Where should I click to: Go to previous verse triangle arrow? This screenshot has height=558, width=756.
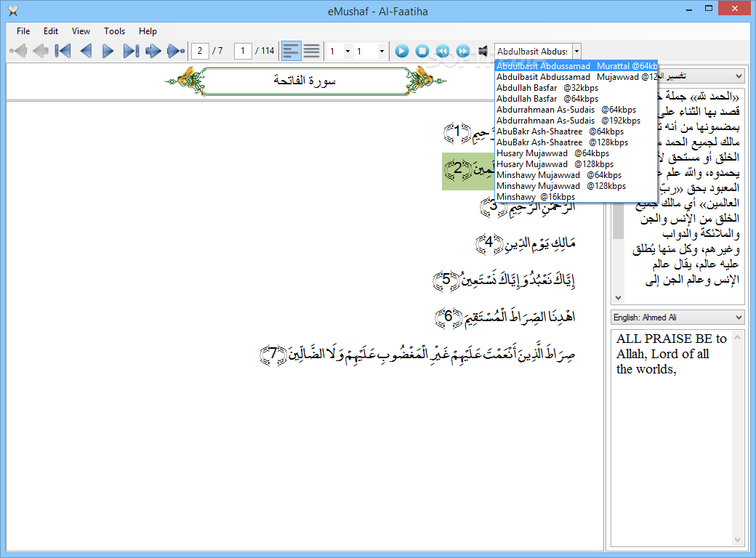click(86, 51)
